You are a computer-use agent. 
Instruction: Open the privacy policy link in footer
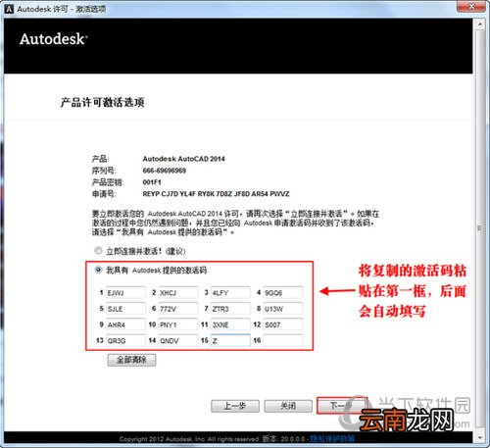(332, 438)
